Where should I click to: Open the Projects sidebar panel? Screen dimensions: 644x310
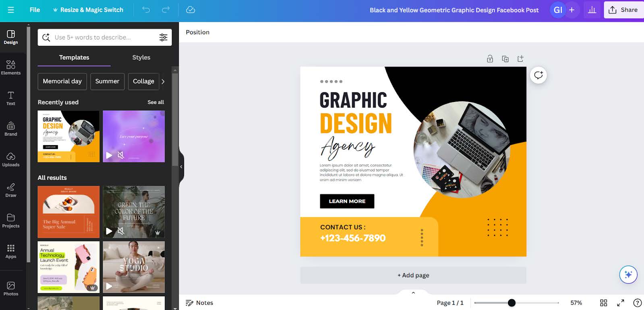(x=11, y=221)
